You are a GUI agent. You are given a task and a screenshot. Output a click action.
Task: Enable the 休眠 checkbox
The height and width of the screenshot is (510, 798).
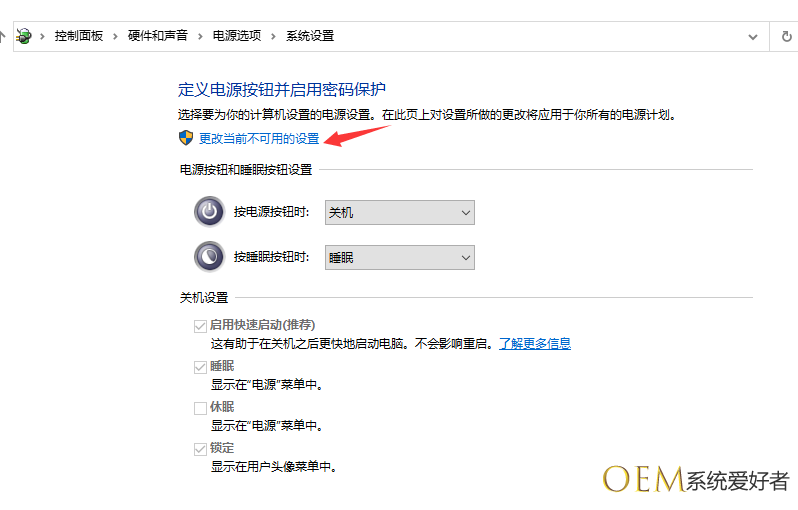pyautogui.click(x=200, y=408)
